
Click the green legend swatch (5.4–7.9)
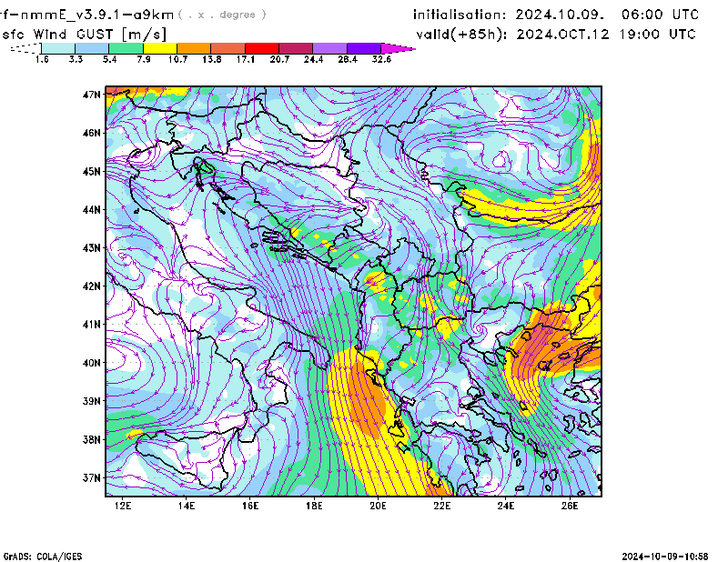click(126, 48)
